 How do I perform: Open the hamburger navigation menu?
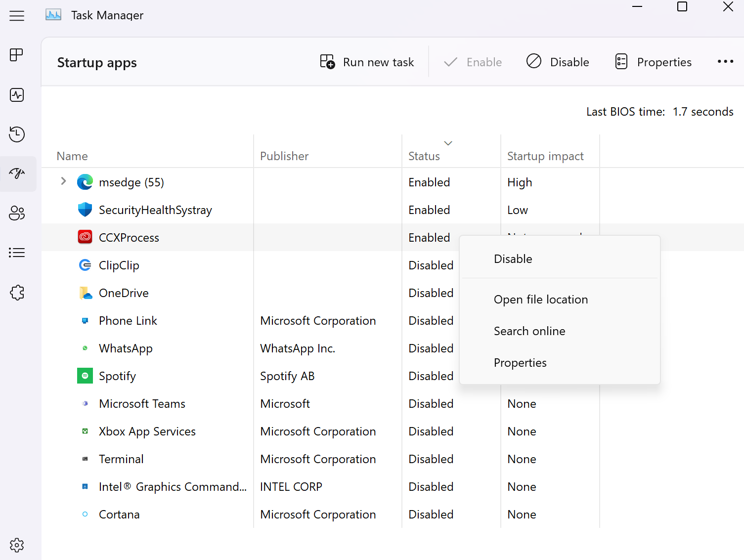[17, 16]
